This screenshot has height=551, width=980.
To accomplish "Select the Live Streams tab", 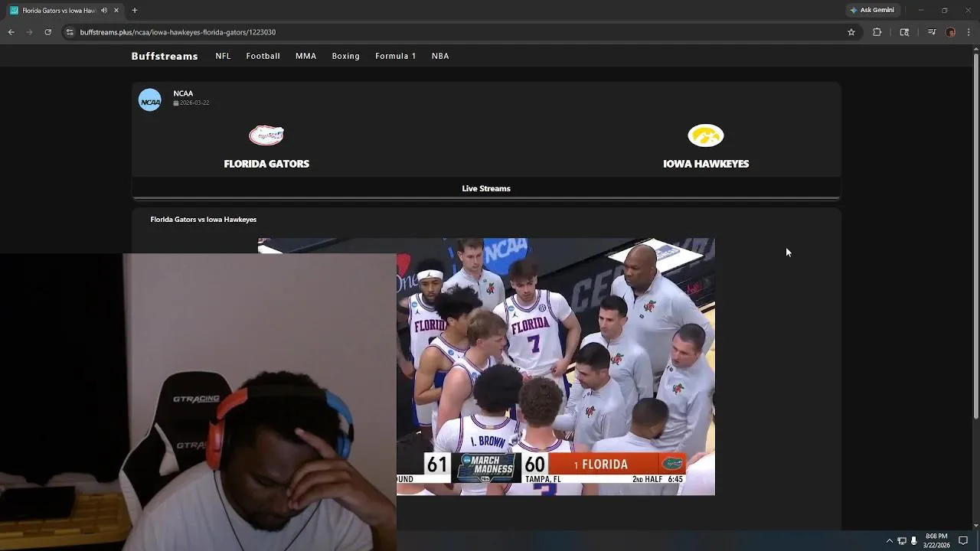I will coord(486,188).
